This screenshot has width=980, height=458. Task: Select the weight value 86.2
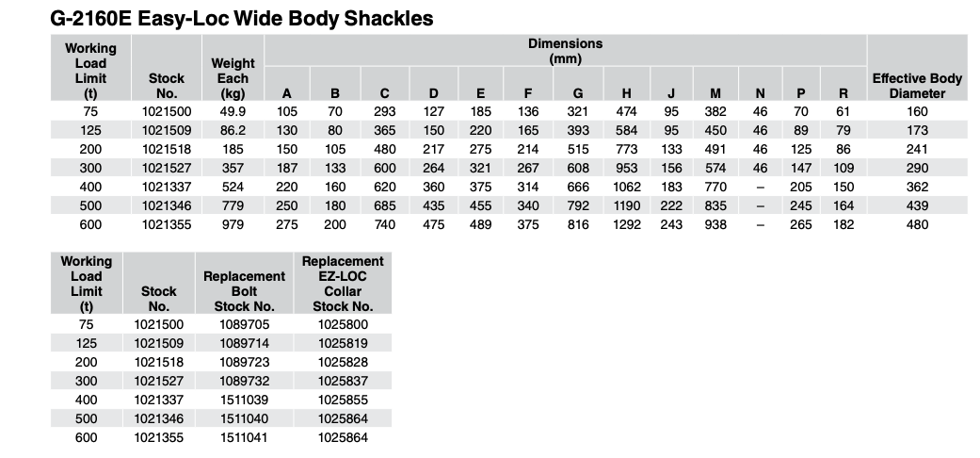point(233,131)
